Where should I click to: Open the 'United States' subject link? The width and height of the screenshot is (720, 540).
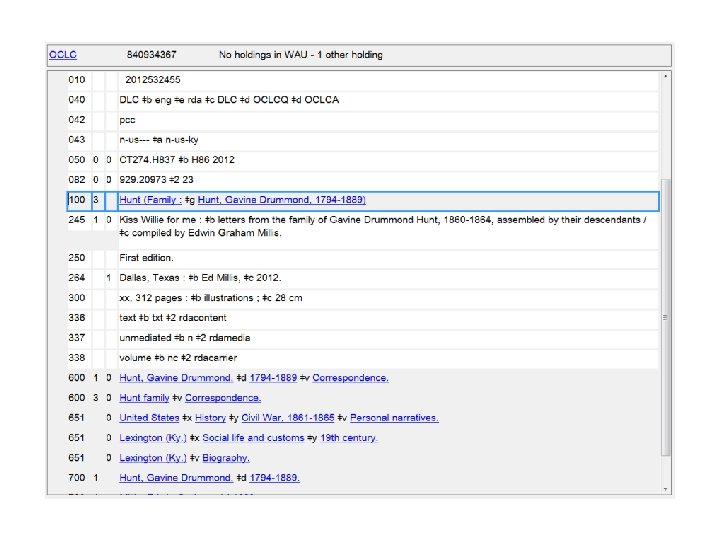150,417
